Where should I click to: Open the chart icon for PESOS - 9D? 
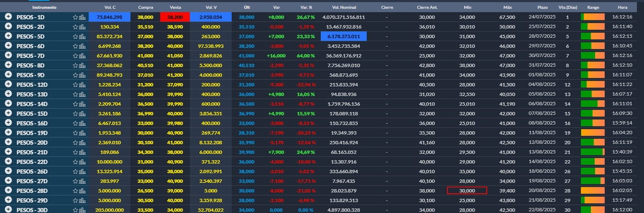pyautogui.click(x=83, y=75)
